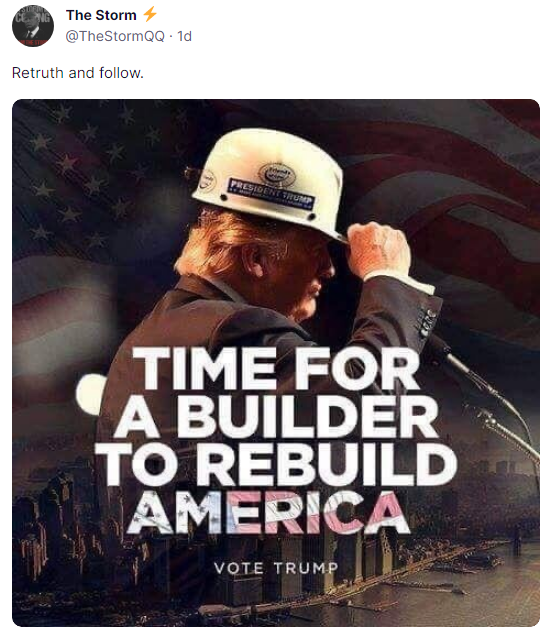Click the flag-patterned "AMERICA" word
Screen dimensions: 546x632
268,512
